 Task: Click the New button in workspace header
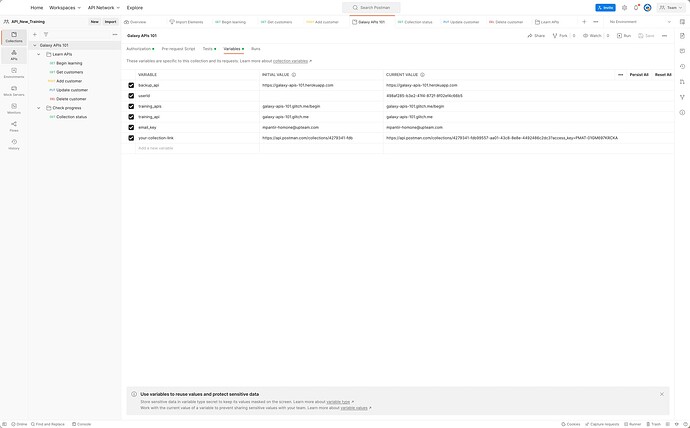(95, 22)
